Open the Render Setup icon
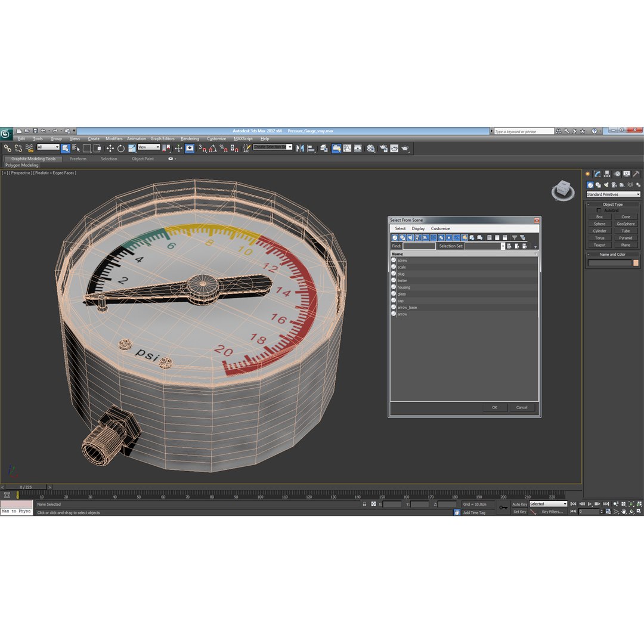The height and width of the screenshot is (644, 644). [383, 148]
